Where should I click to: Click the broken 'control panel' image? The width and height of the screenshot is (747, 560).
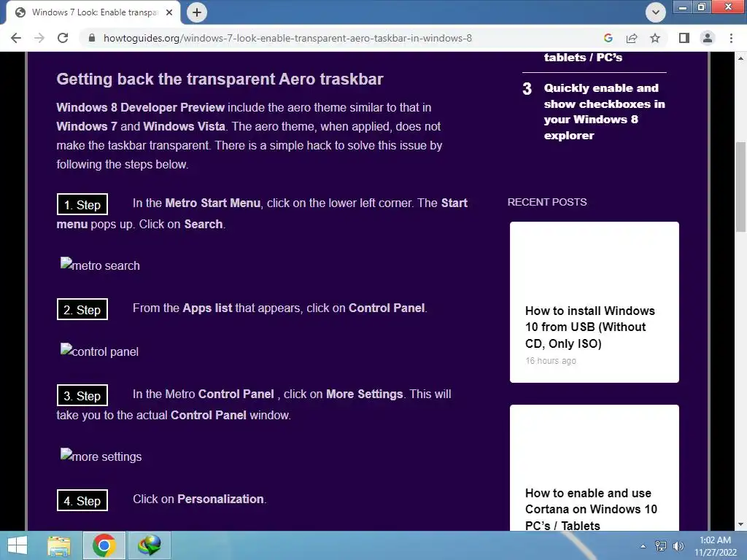pyautogui.click(x=99, y=351)
